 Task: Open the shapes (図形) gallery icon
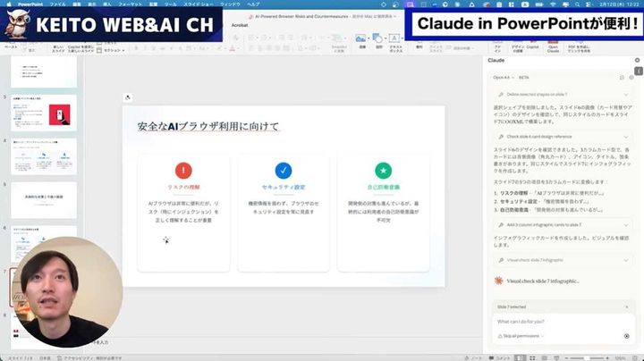click(x=377, y=39)
